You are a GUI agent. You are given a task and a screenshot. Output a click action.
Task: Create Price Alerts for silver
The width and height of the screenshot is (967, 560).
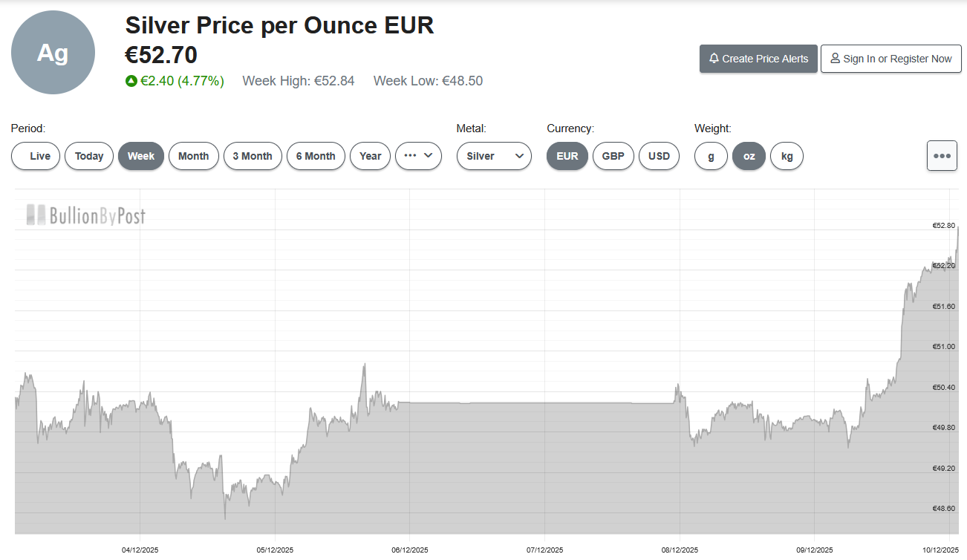[x=758, y=59]
